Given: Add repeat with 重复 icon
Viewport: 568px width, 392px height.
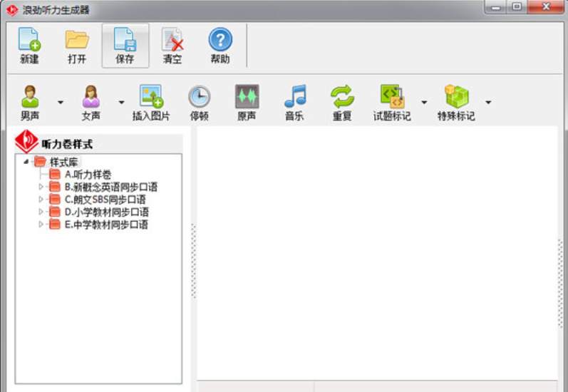Looking at the screenshot, I should click(342, 103).
